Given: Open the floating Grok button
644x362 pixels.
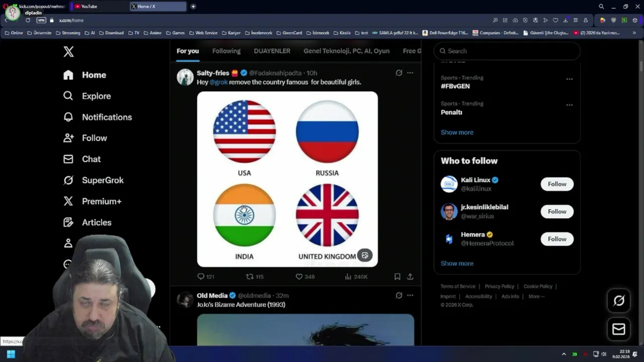Looking at the screenshot, I should [x=619, y=301].
